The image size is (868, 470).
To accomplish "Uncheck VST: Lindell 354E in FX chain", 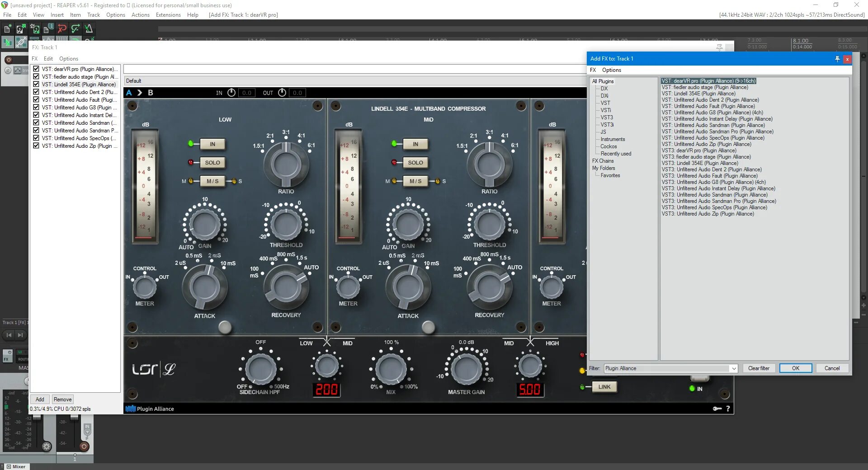I will [x=36, y=85].
